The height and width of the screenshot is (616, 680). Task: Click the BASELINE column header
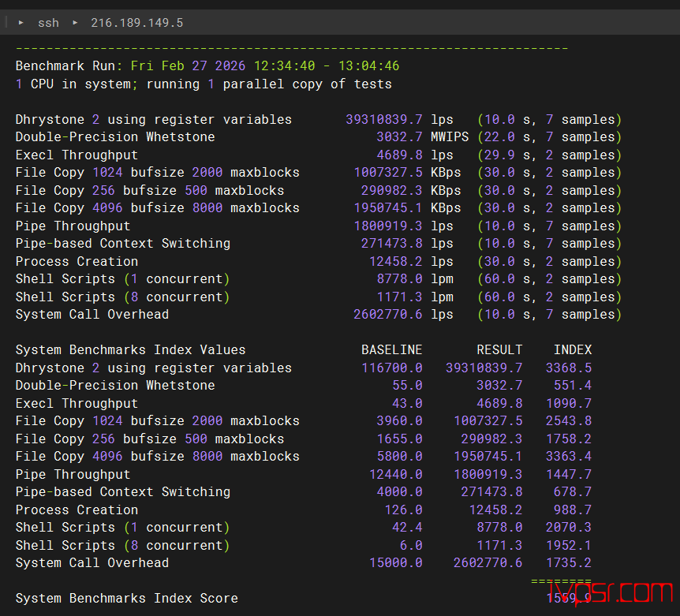[x=391, y=350]
